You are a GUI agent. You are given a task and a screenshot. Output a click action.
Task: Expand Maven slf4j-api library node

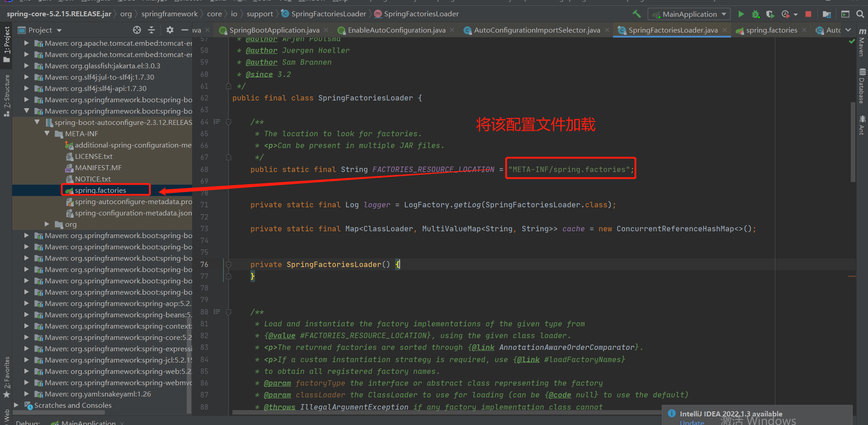pos(26,88)
